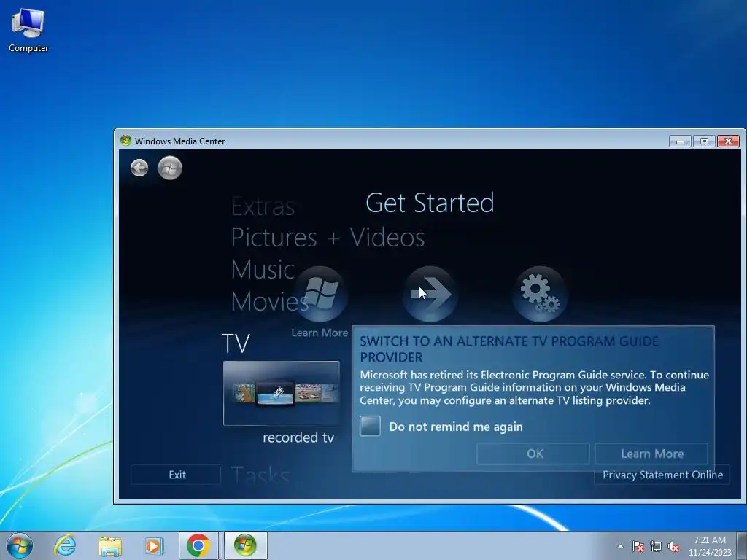Screen dimensions: 747x560
Task: Click the recorded tv label
Action: point(298,437)
